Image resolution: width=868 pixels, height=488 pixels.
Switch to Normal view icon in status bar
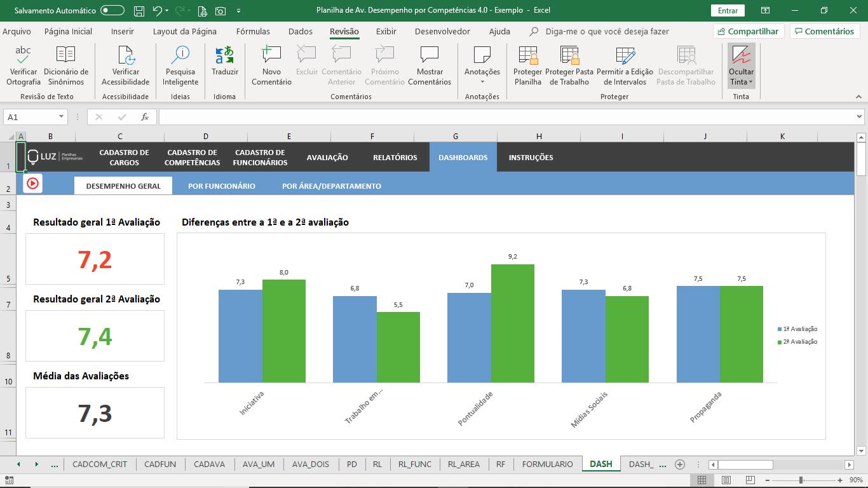[x=702, y=480]
